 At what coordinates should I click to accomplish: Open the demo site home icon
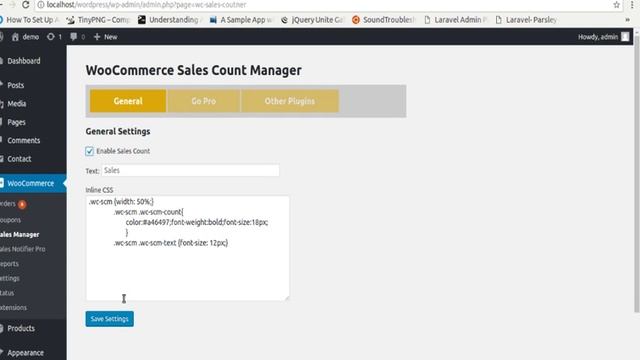15,37
